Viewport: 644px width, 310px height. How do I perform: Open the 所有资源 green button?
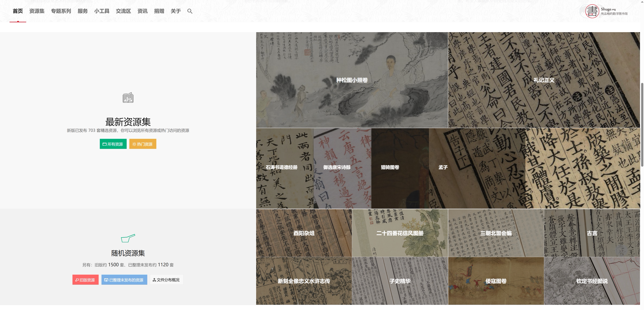coord(113,144)
